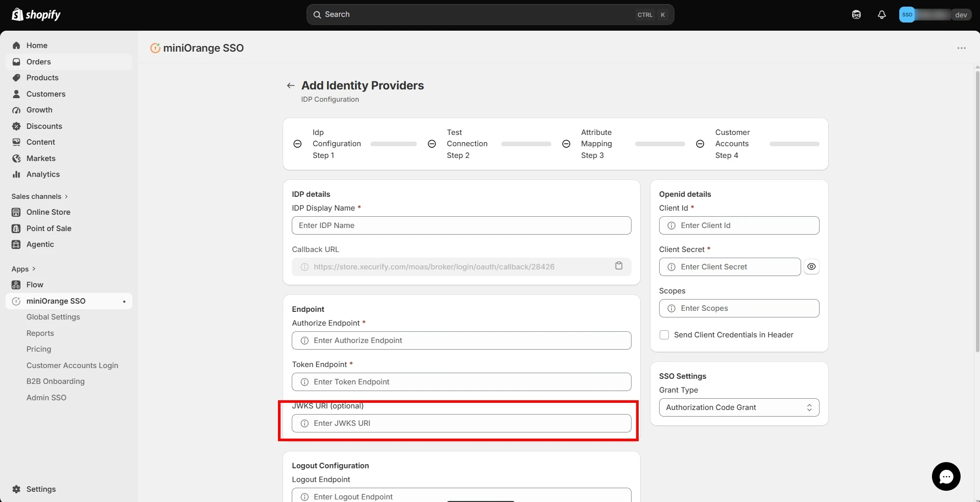Screen dimensions: 980x502
Task: Click the Home icon in sidebar
Action: [x=16, y=45]
